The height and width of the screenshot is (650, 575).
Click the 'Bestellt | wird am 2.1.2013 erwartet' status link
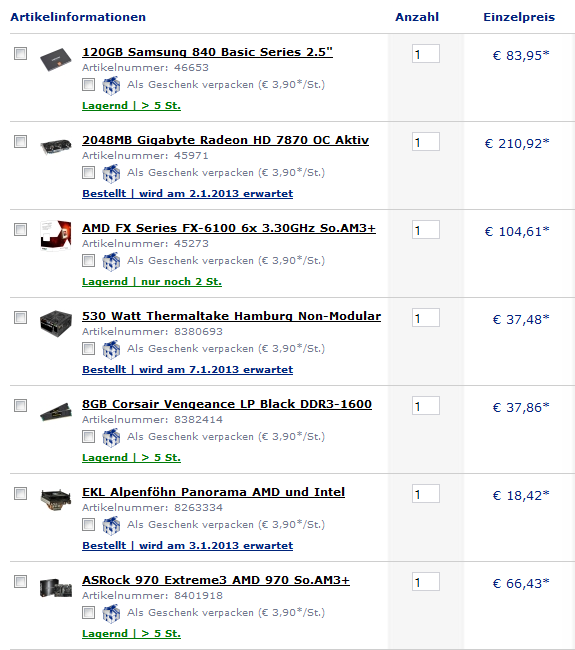pyautogui.click(x=187, y=194)
